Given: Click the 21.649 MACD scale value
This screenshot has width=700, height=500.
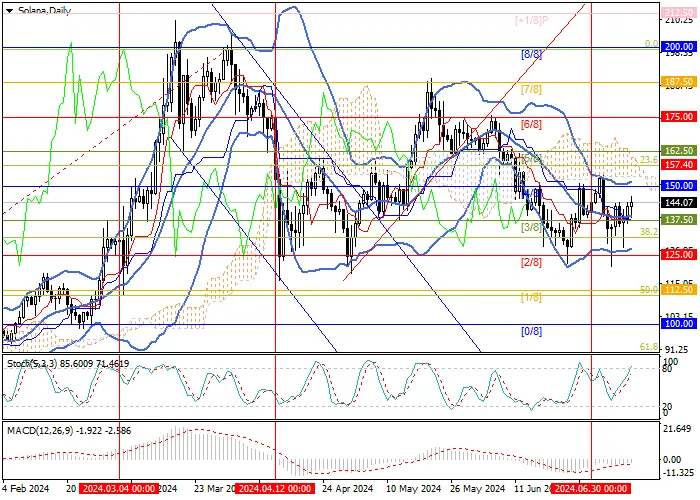Looking at the screenshot, I should click(678, 429).
